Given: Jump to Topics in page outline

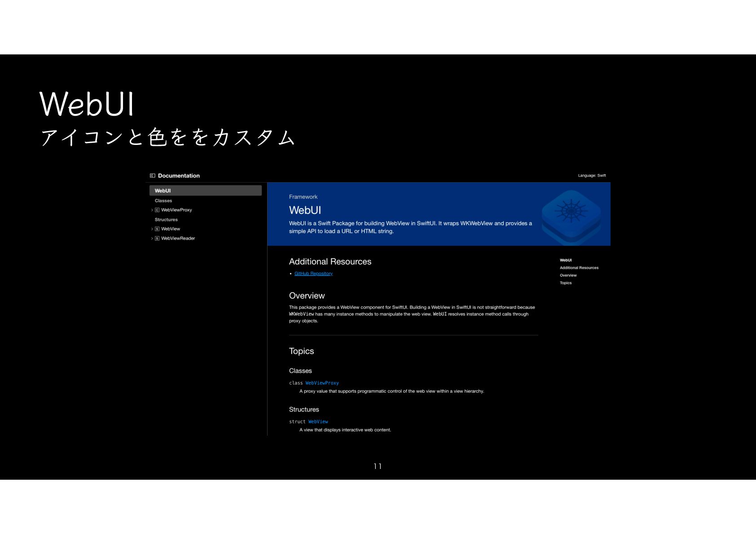Looking at the screenshot, I should pos(566,283).
